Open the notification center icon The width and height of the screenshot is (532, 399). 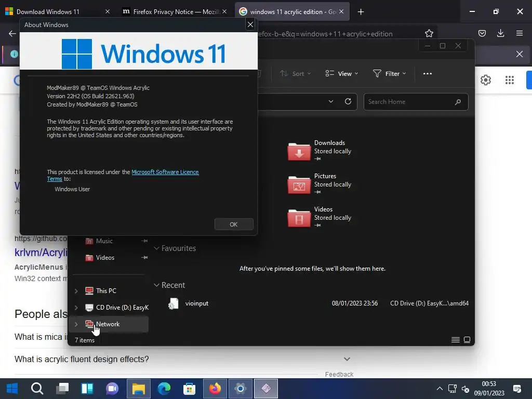(x=517, y=389)
